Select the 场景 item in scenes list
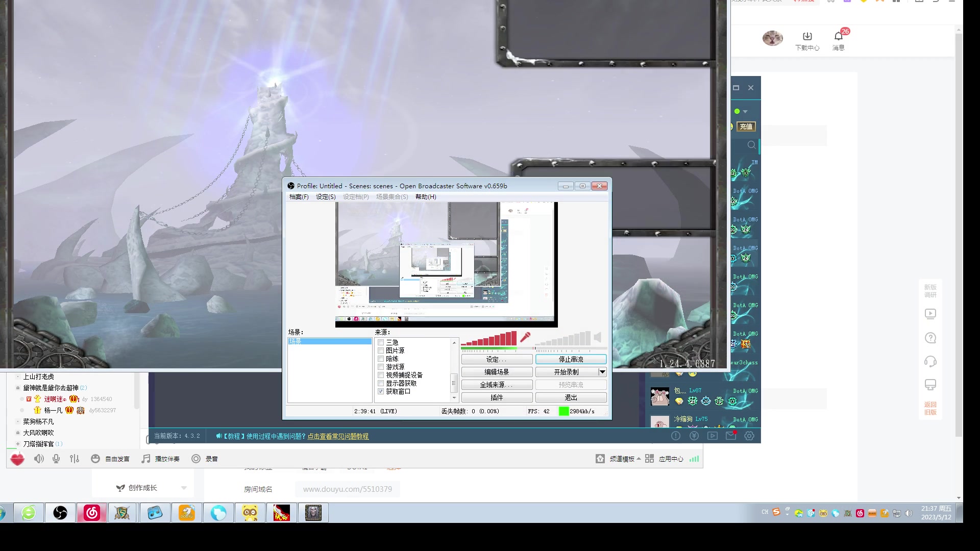This screenshot has width=980, height=551. 330,341
